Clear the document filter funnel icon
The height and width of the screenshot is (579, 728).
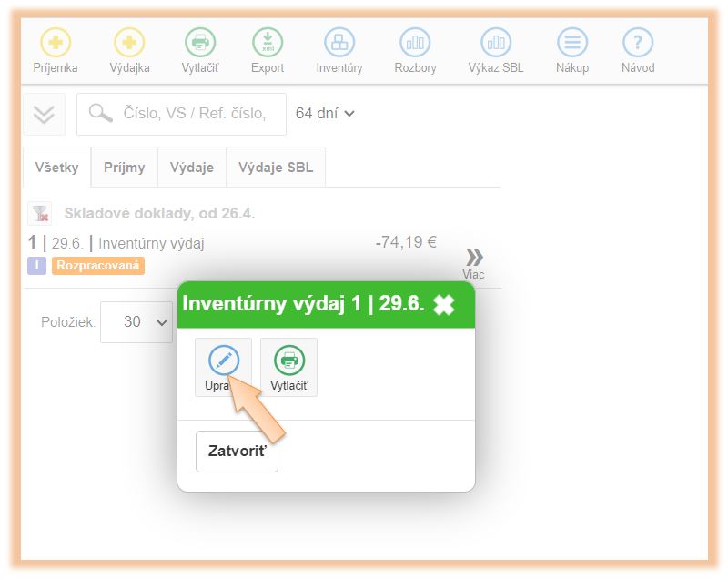39,214
